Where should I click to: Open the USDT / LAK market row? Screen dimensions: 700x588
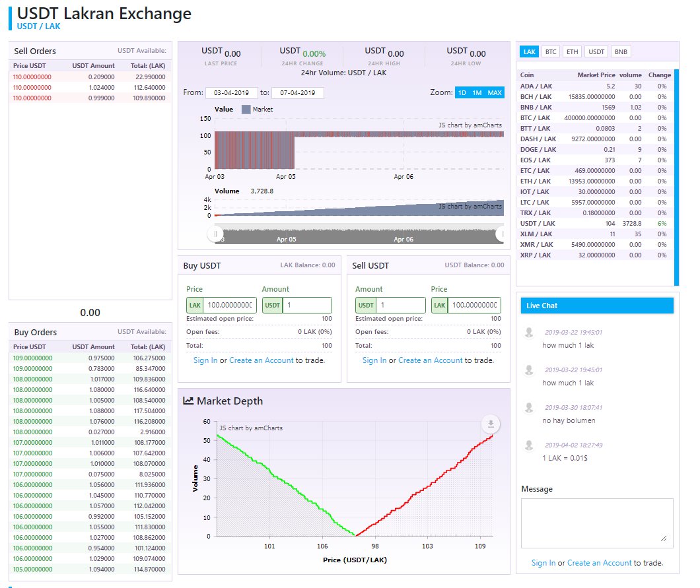[595, 224]
